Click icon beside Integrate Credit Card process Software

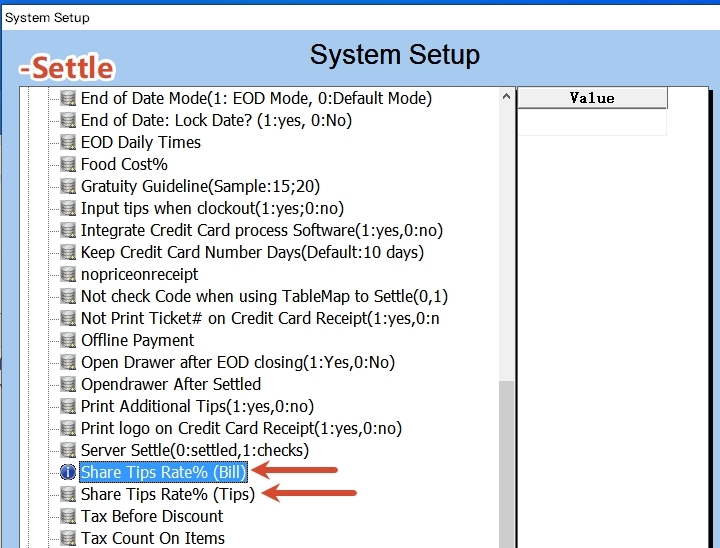coord(68,231)
